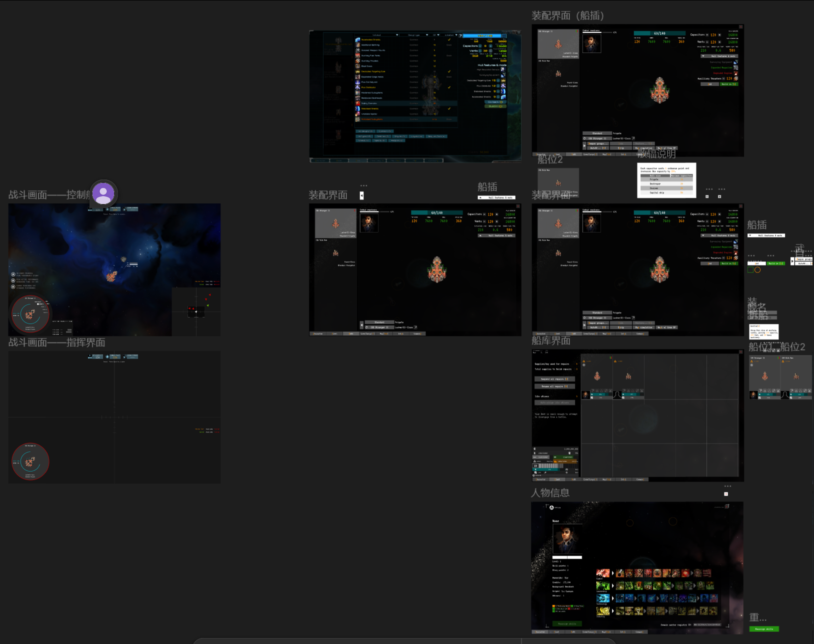This screenshot has height=644, width=814.
Task: Switch to Refit tab in 船库界面 frame
Action: pos(574,479)
